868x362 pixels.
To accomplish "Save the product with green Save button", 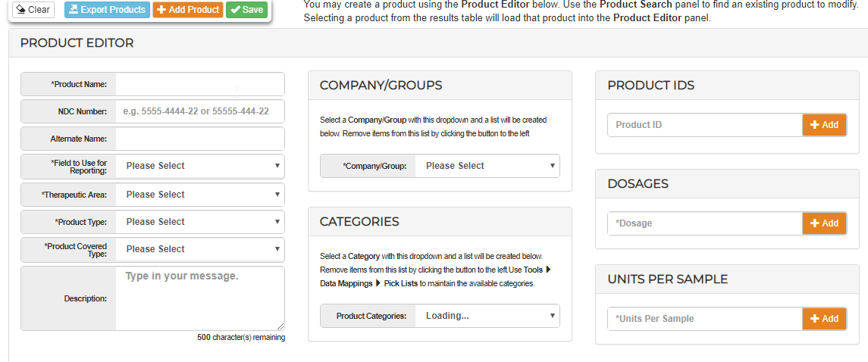I will (x=246, y=10).
